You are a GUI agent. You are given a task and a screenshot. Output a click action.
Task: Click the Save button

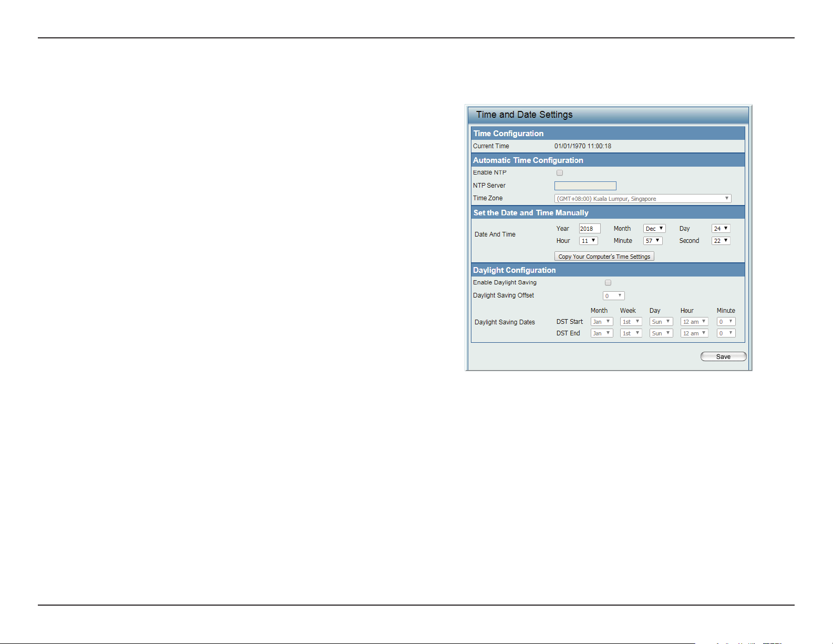(x=723, y=356)
